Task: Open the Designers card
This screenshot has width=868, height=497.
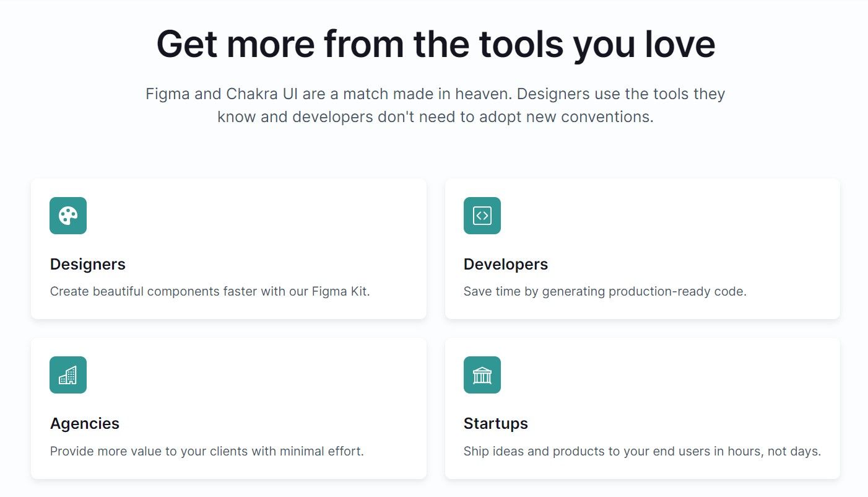Action: 229,248
